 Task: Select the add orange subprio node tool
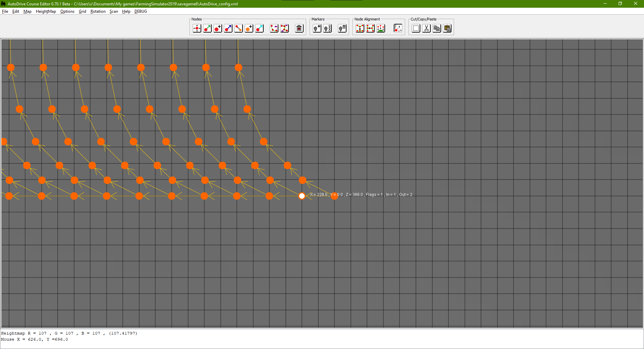(x=249, y=29)
